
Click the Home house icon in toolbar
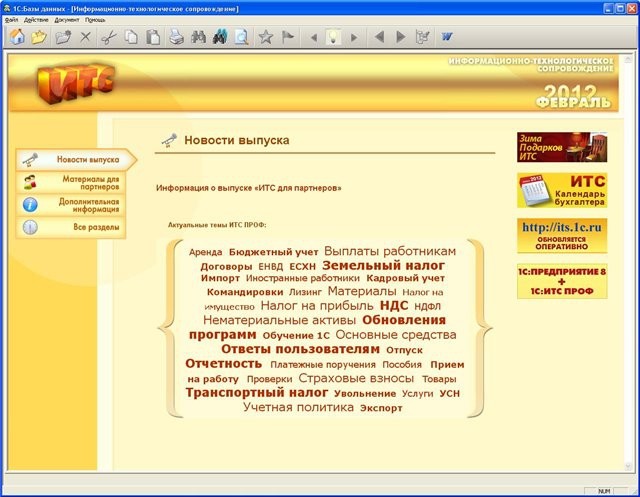pos(17,37)
